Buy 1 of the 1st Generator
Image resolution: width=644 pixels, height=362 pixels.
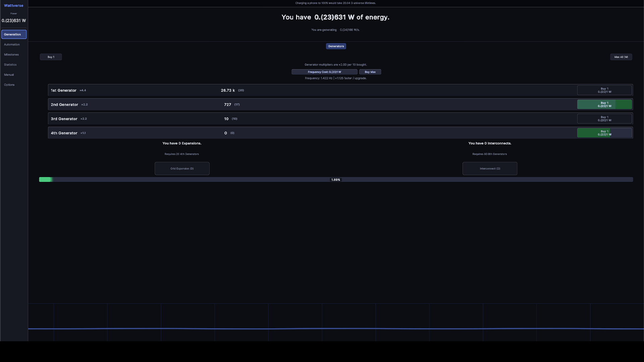point(604,90)
